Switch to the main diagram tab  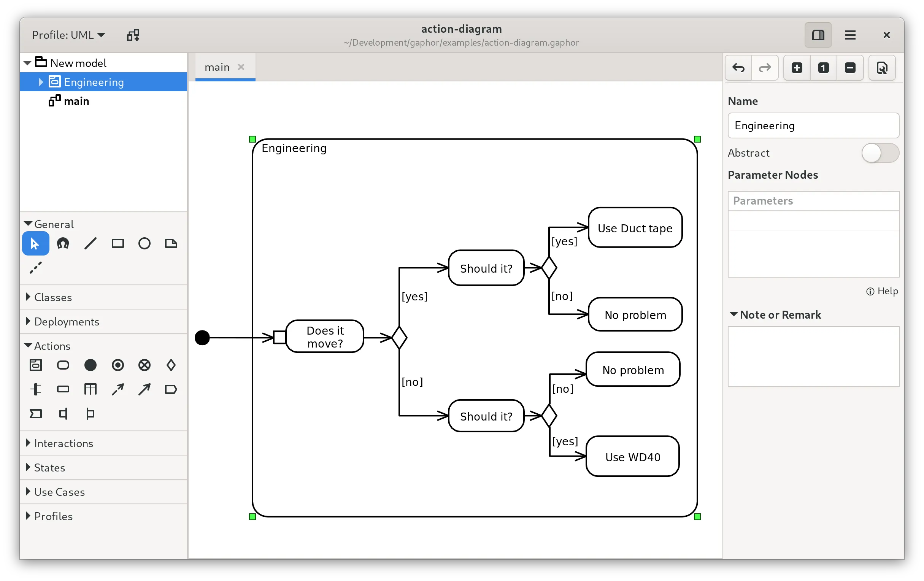[x=217, y=67]
